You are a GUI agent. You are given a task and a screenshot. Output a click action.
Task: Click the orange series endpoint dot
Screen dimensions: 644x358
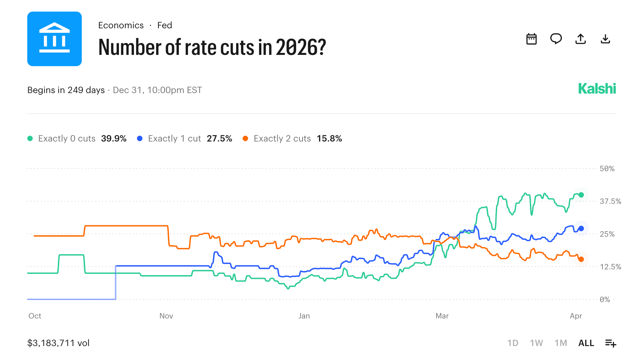582,259
